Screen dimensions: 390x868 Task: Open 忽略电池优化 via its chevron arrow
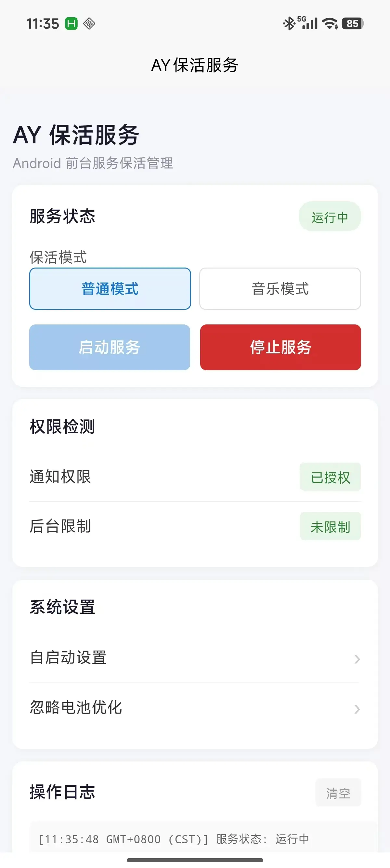(x=357, y=709)
